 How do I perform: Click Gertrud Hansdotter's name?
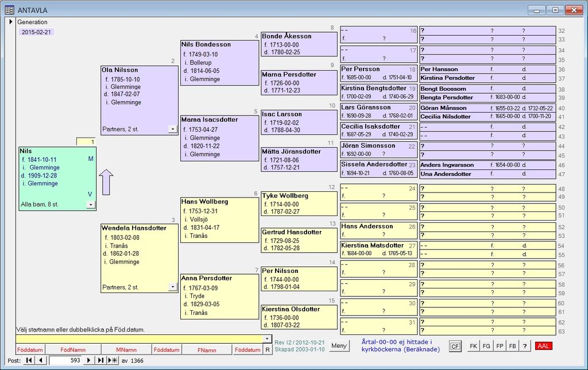[x=292, y=232]
